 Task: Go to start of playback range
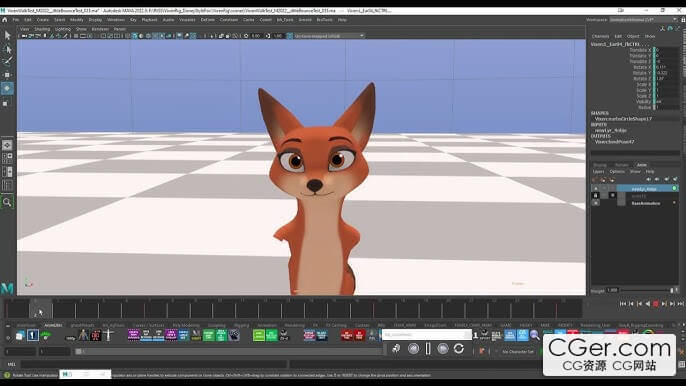coord(623,304)
